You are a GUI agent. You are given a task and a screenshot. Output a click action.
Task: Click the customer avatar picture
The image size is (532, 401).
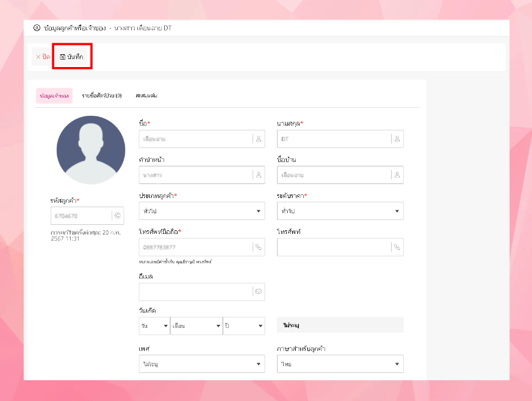pos(91,150)
